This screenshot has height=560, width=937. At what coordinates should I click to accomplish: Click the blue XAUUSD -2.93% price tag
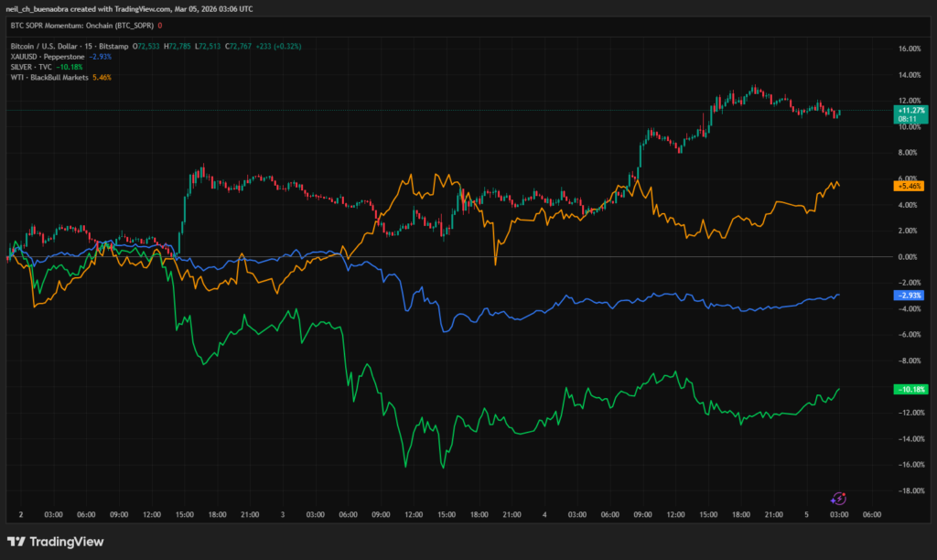(x=908, y=296)
